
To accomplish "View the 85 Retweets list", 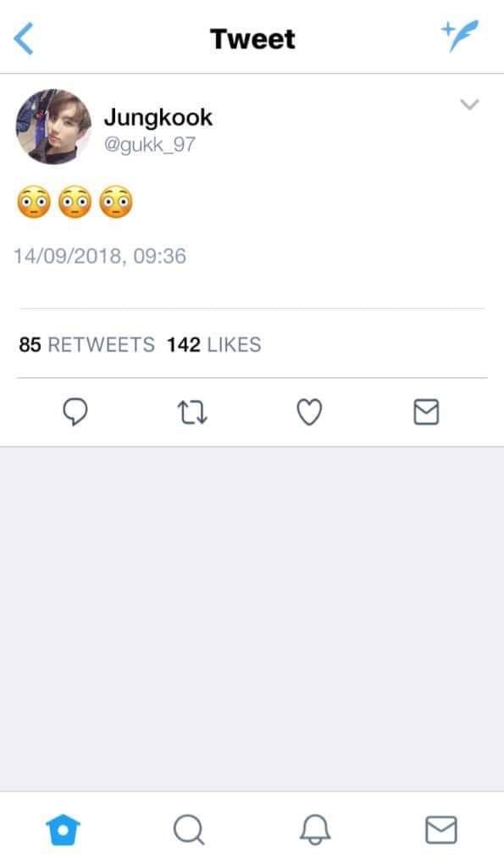I will point(87,344).
